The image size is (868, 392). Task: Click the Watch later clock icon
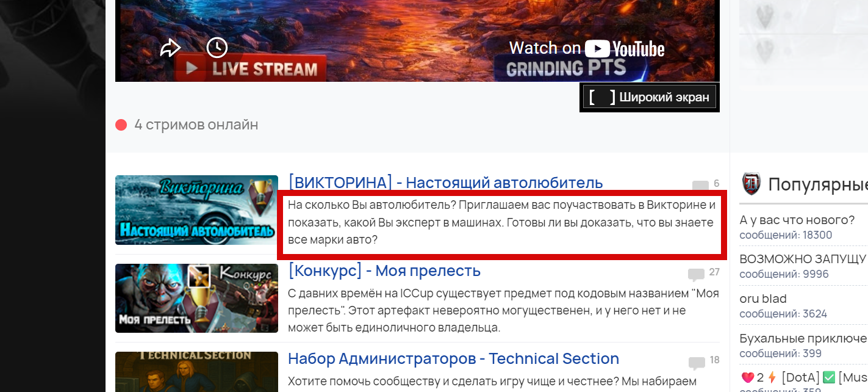click(217, 48)
